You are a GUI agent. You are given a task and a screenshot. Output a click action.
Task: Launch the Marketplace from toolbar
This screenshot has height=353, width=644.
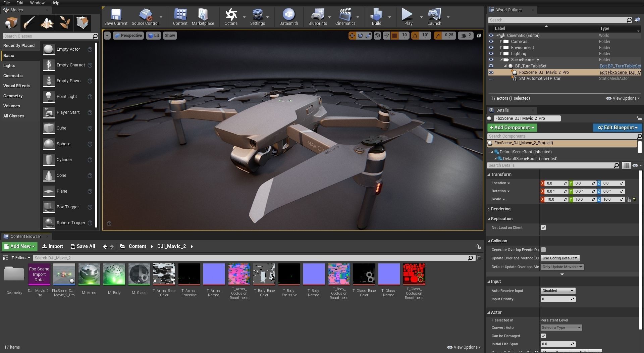pos(203,17)
